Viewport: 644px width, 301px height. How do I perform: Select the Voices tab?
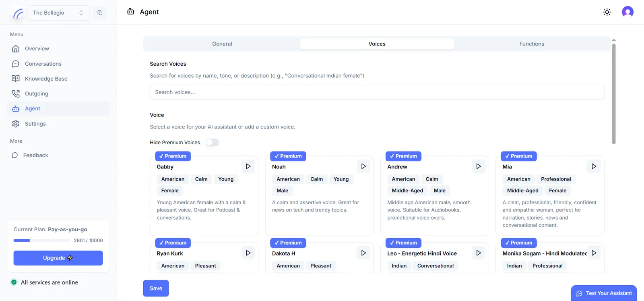377,44
